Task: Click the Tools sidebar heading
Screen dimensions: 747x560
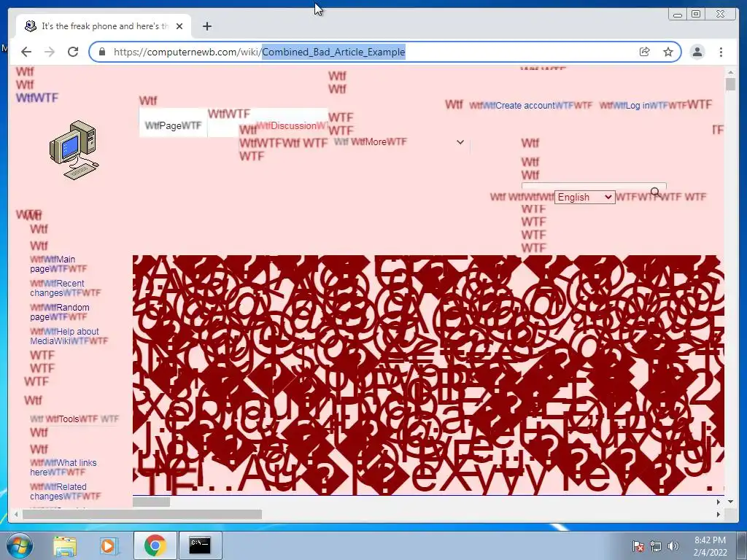Action: pos(69,419)
